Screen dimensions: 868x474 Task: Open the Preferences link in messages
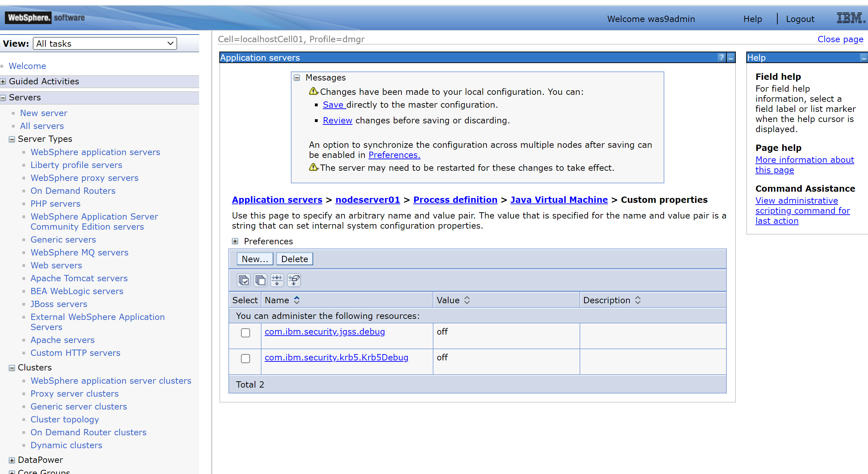[394, 155]
